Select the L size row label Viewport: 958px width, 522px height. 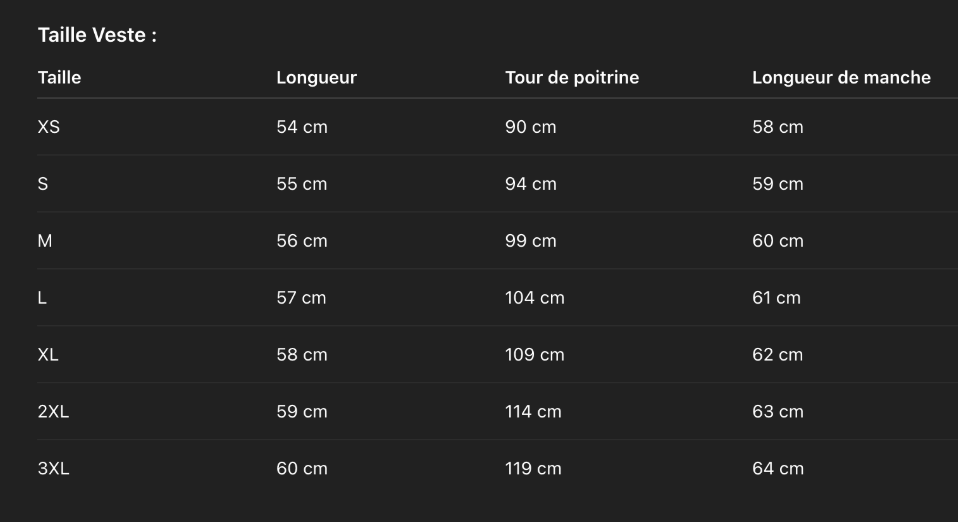pyautogui.click(x=42, y=298)
